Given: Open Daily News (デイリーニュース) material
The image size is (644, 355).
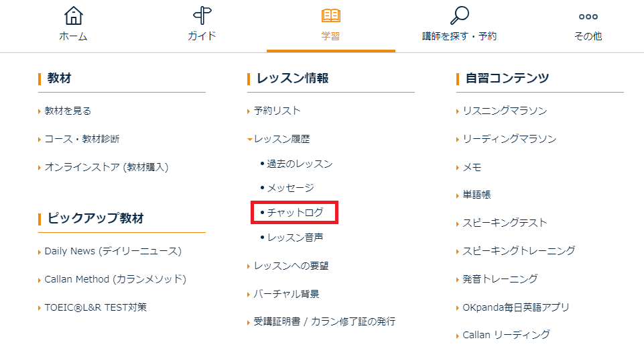Looking at the screenshot, I should pos(113,251).
